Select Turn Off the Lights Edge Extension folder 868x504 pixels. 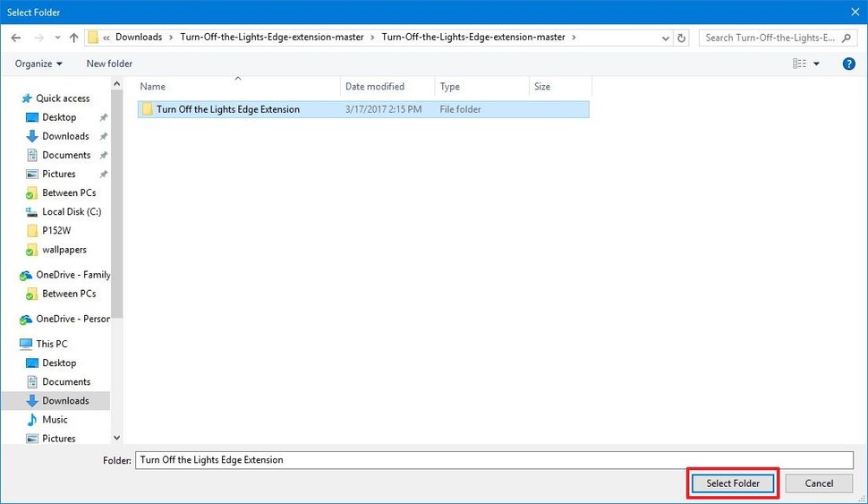point(363,109)
